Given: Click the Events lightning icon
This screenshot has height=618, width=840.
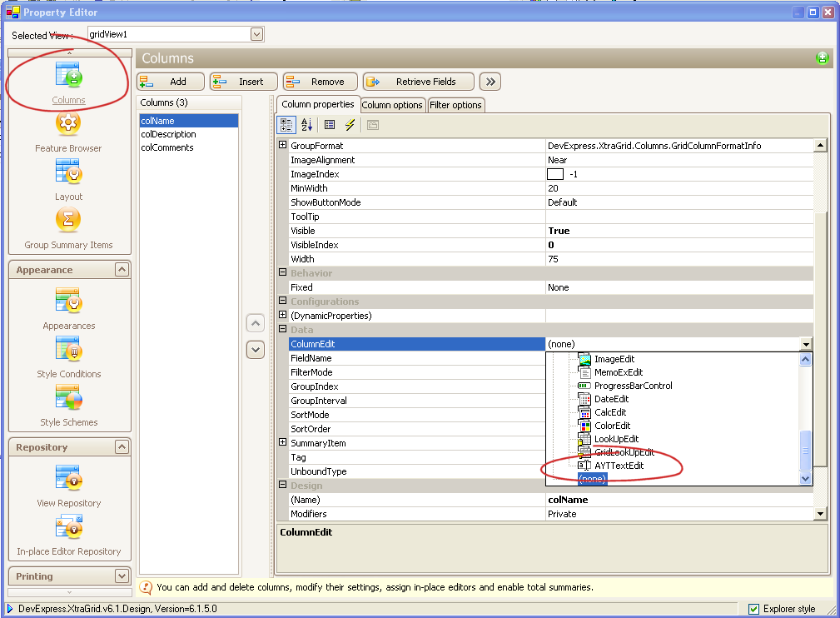Looking at the screenshot, I should tap(350, 125).
